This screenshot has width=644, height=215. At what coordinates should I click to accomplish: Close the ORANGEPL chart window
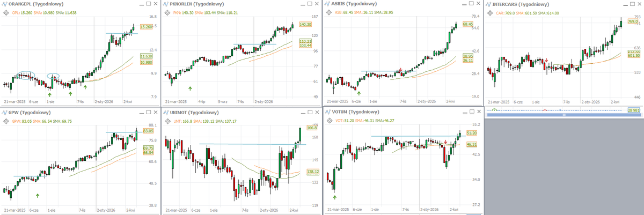tap(156, 4)
